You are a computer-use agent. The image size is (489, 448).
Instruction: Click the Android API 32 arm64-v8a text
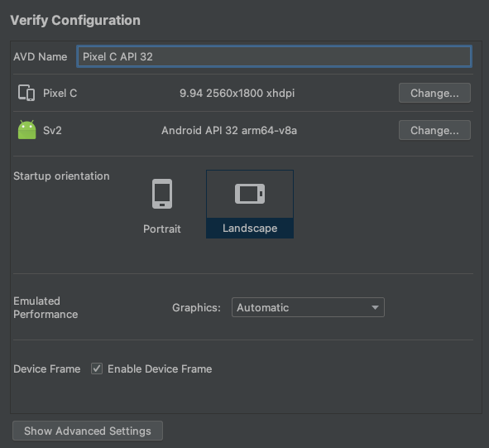click(229, 130)
